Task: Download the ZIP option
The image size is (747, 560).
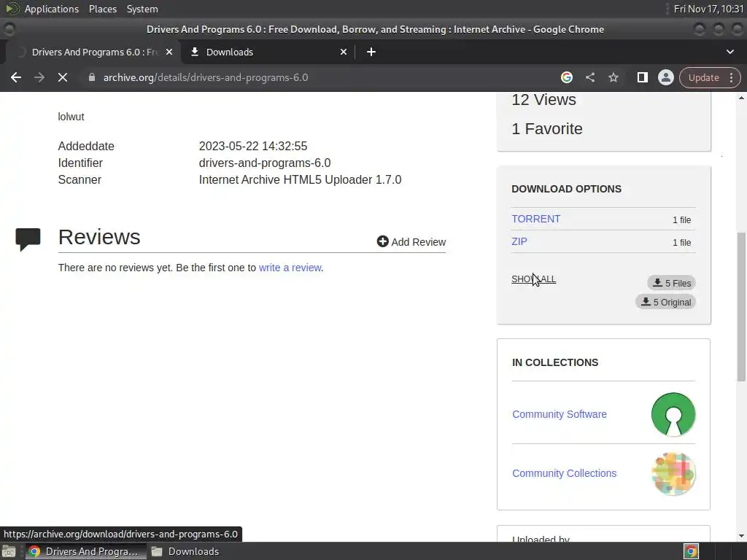Action: [x=519, y=241]
